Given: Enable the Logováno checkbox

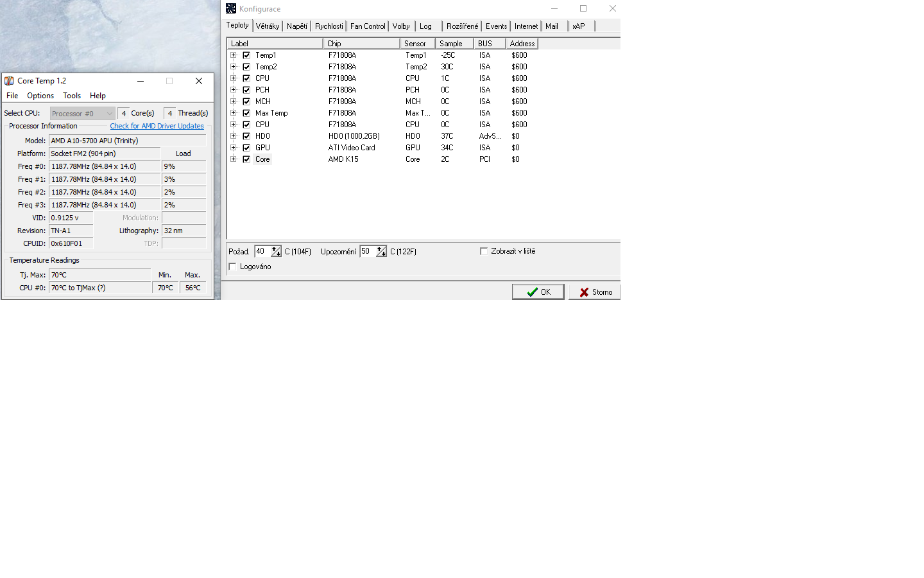Looking at the screenshot, I should click(232, 267).
